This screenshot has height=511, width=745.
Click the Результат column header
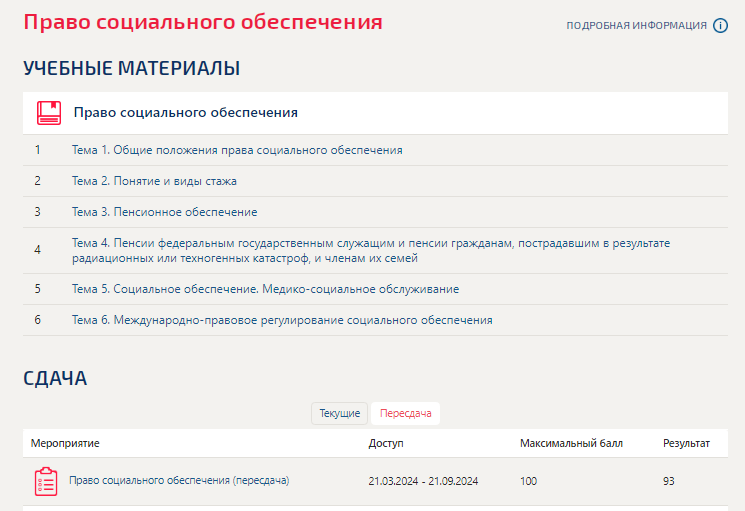[x=686, y=443]
